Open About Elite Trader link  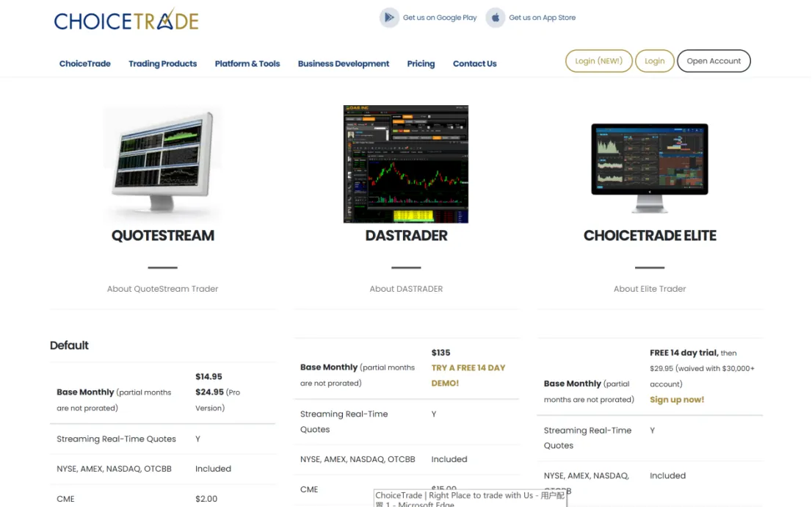pos(650,289)
